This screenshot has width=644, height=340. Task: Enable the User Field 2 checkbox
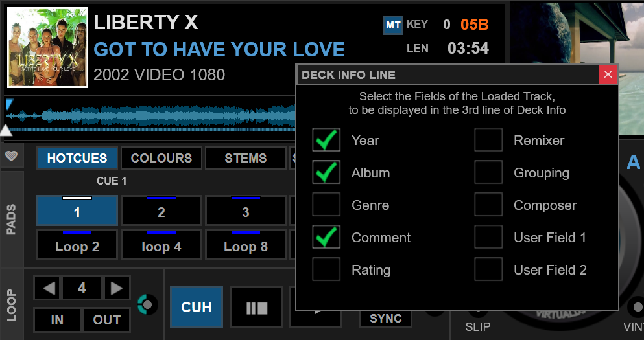pyautogui.click(x=488, y=269)
